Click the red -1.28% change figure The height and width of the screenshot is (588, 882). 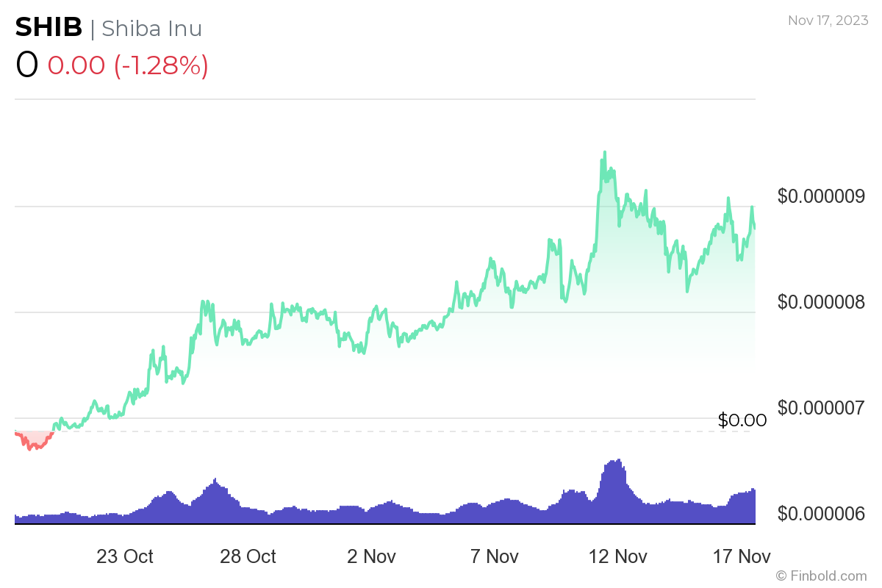pos(161,65)
